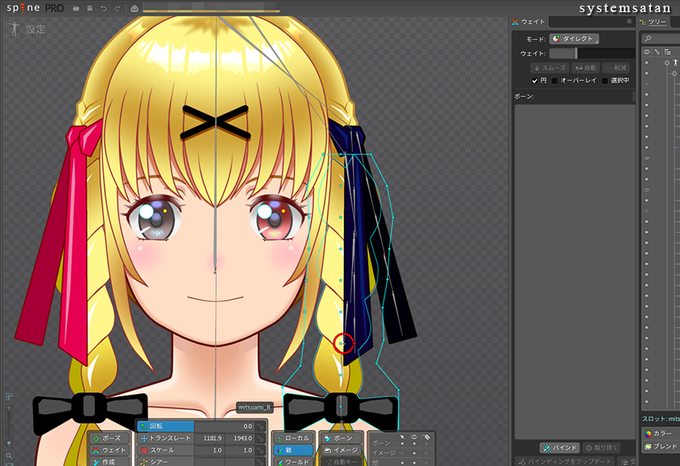Switch to the ウェイト weights tab

[x=528, y=22]
